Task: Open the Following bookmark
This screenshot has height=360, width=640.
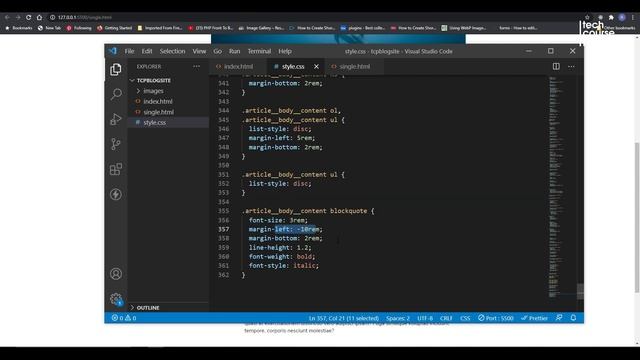Action: pos(79,28)
